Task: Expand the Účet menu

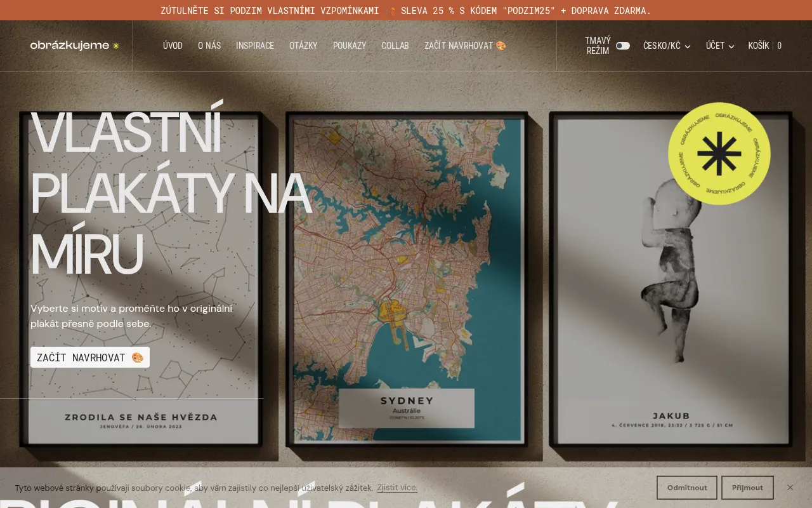Action: click(720, 46)
